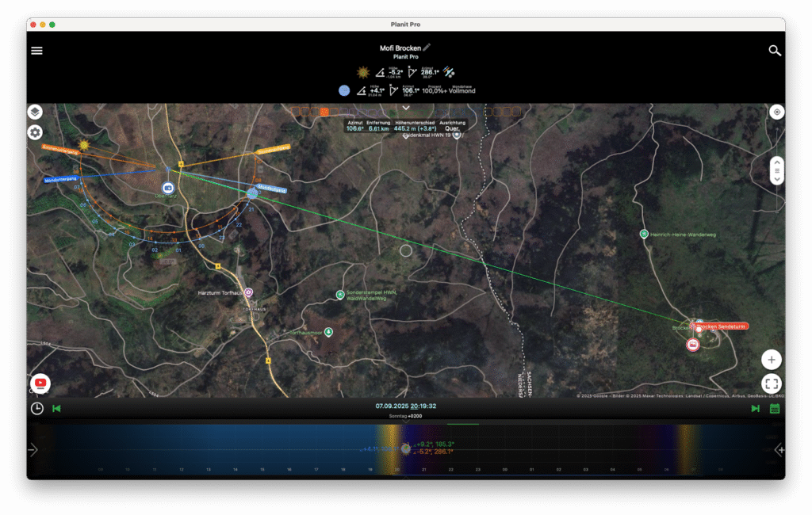This screenshot has width=812, height=515.
Task: Expand the right plus arrow of timeline
Action: [x=779, y=450]
